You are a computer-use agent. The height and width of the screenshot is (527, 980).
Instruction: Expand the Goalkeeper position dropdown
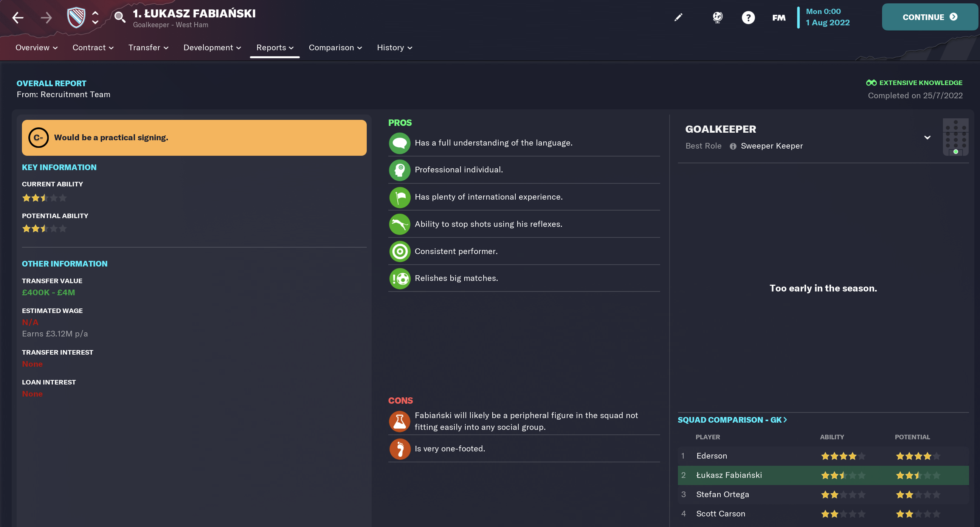tap(927, 138)
